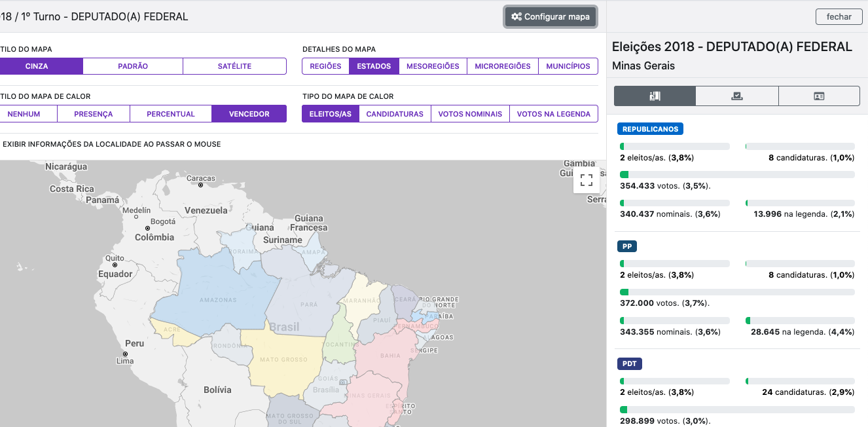Select the SATÉLITE map style
The width and height of the screenshot is (868, 427).
point(234,66)
